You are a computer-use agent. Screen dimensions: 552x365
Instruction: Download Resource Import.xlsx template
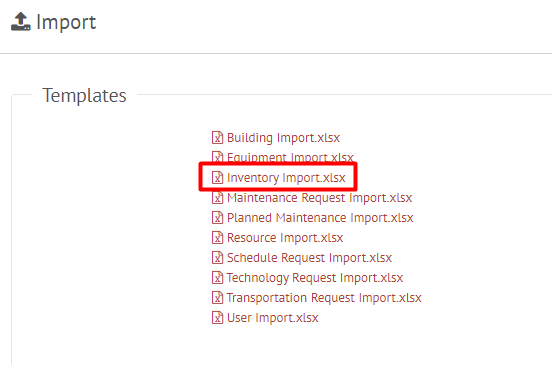[285, 238]
